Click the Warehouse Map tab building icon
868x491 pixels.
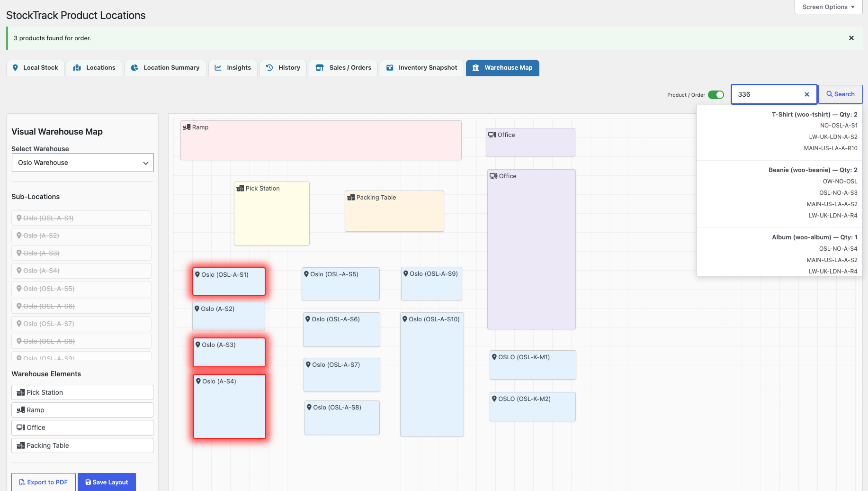(x=476, y=68)
